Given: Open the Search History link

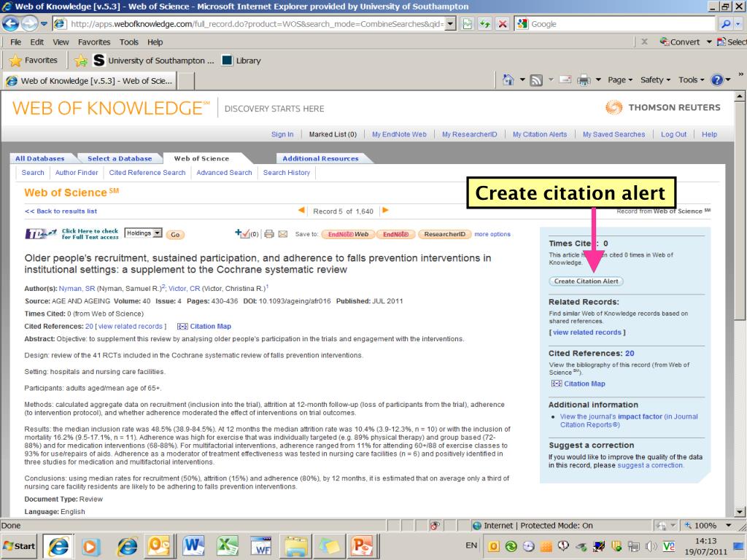Looking at the screenshot, I should (286, 172).
